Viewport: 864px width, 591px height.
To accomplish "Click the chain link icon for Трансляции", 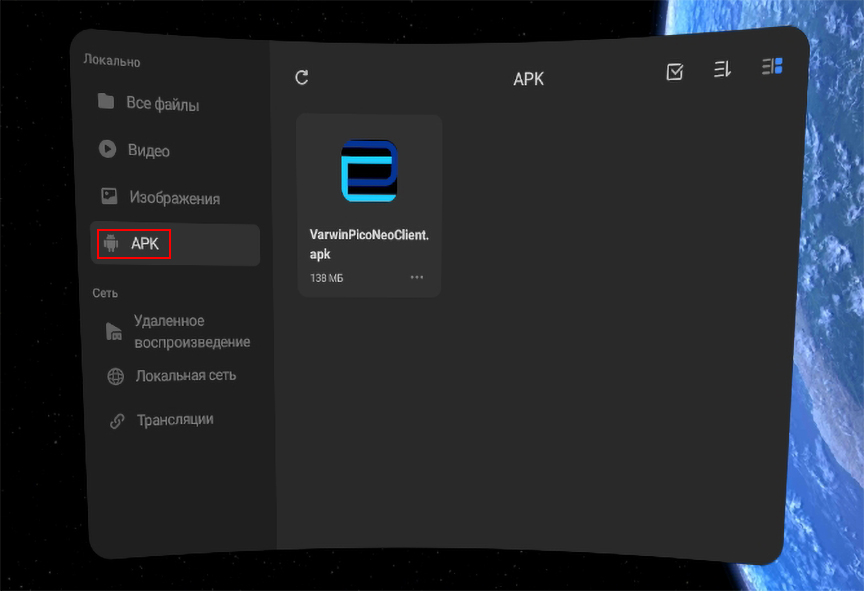I will (x=117, y=421).
